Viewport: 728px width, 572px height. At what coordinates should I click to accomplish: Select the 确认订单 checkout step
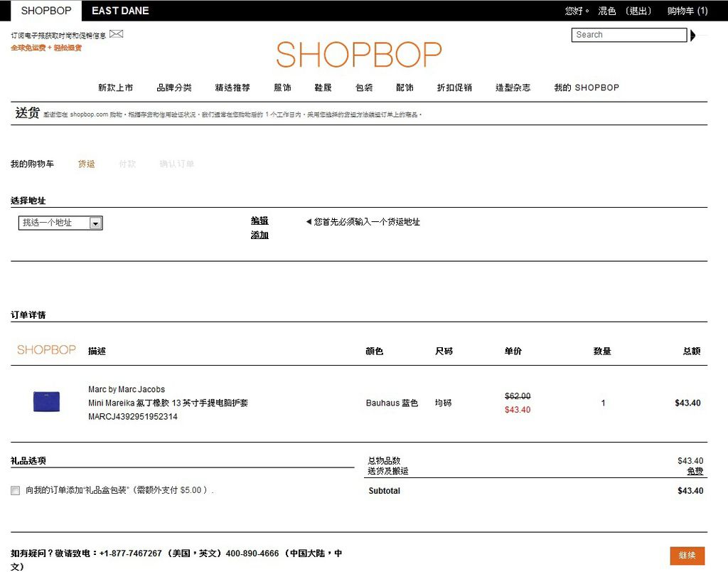(x=176, y=164)
